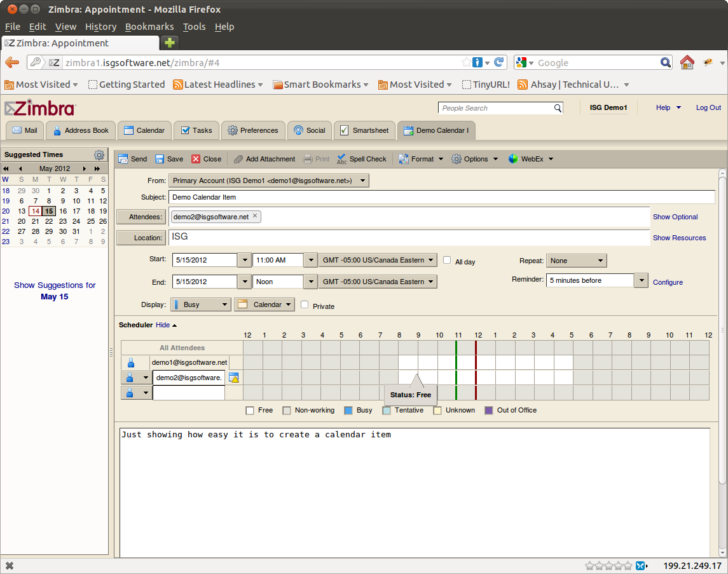
Task: Click the People Search magnifier icon
Action: tap(558, 108)
